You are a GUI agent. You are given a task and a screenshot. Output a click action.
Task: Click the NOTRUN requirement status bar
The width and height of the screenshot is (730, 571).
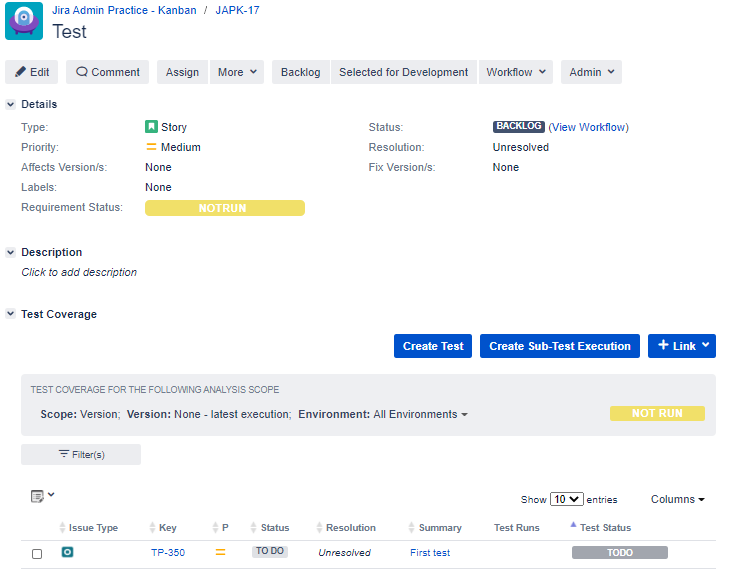pos(225,208)
